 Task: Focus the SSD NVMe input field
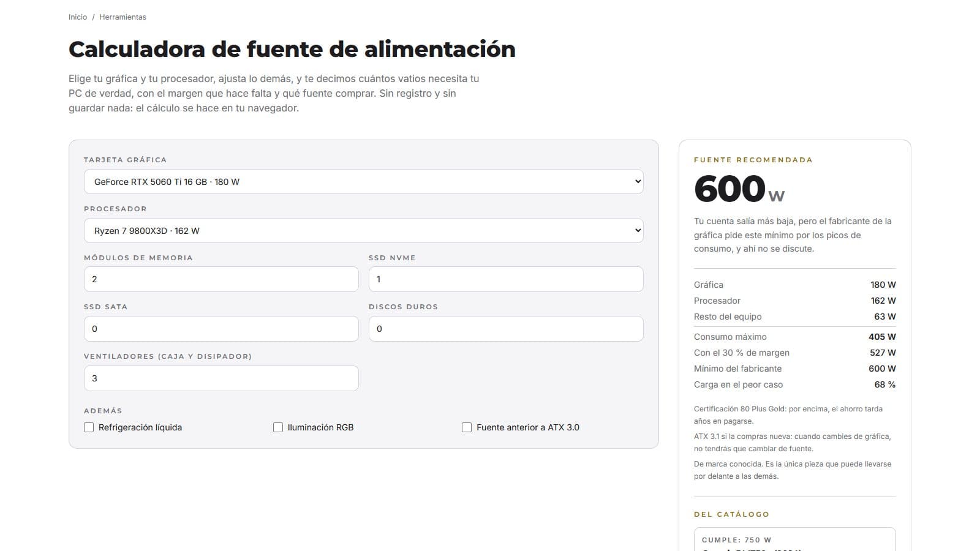[x=506, y=279]
